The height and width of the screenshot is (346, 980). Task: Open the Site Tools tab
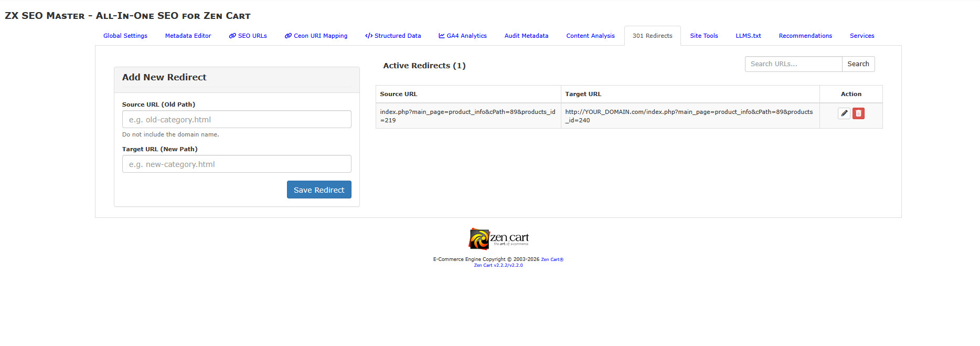pos(704,36)
